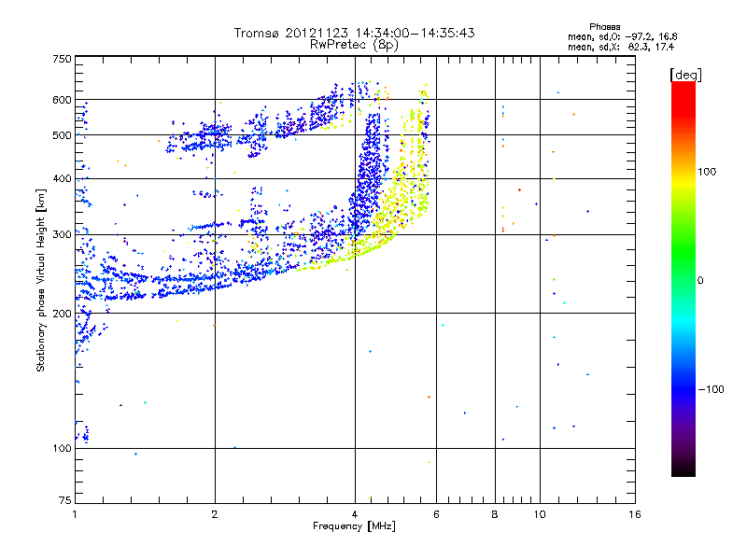The image size is (747, 560).
Task: Pick the black bottom of the phase colorbar
Action: (684, 470)
